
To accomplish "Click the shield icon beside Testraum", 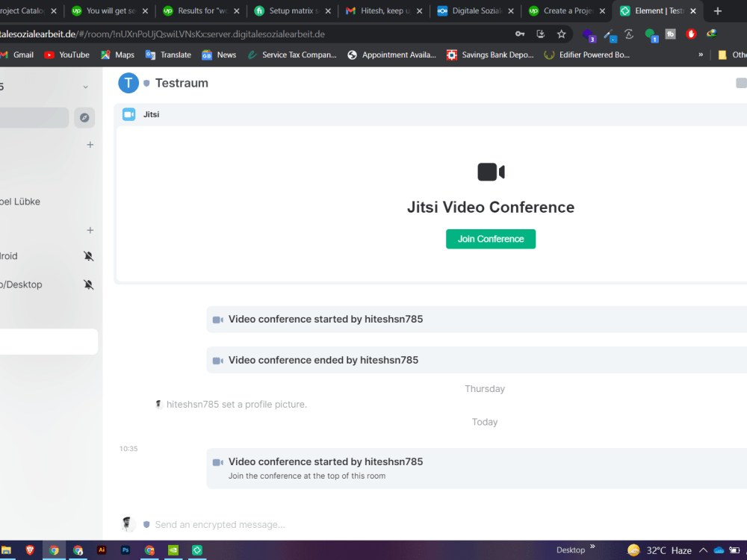I will click(146, 84).
